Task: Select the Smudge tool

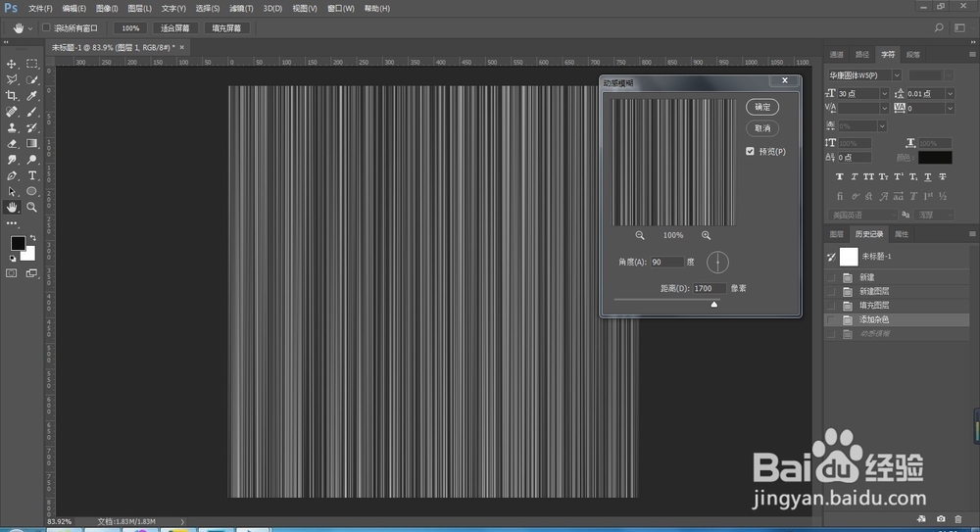Action: pos(11,160)
